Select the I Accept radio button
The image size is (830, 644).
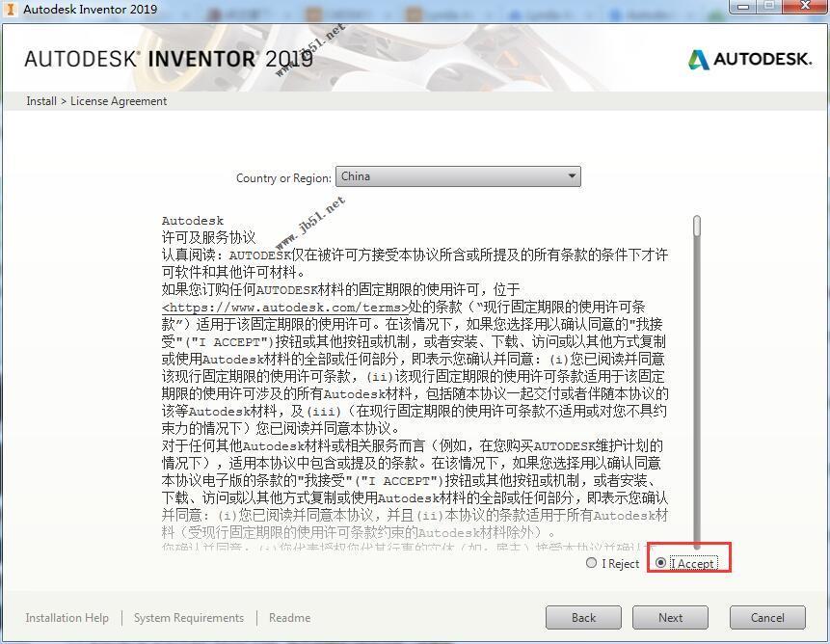pyautogui.click(x=660, y=563)
